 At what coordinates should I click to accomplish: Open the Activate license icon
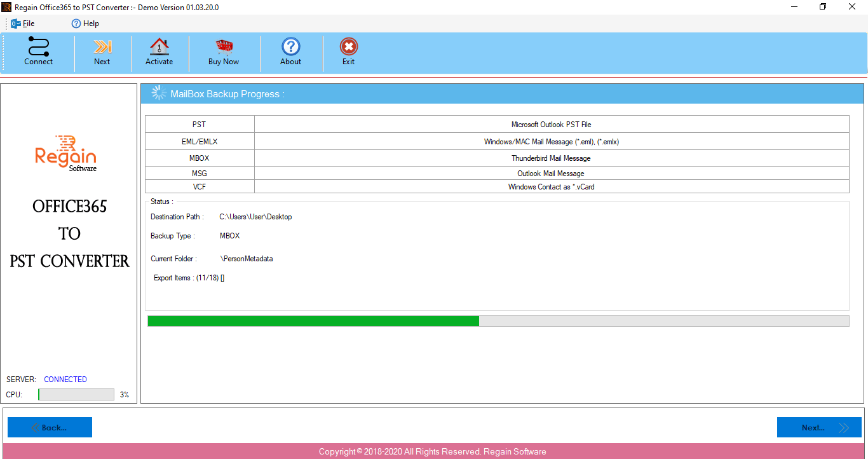click(159, 47)
